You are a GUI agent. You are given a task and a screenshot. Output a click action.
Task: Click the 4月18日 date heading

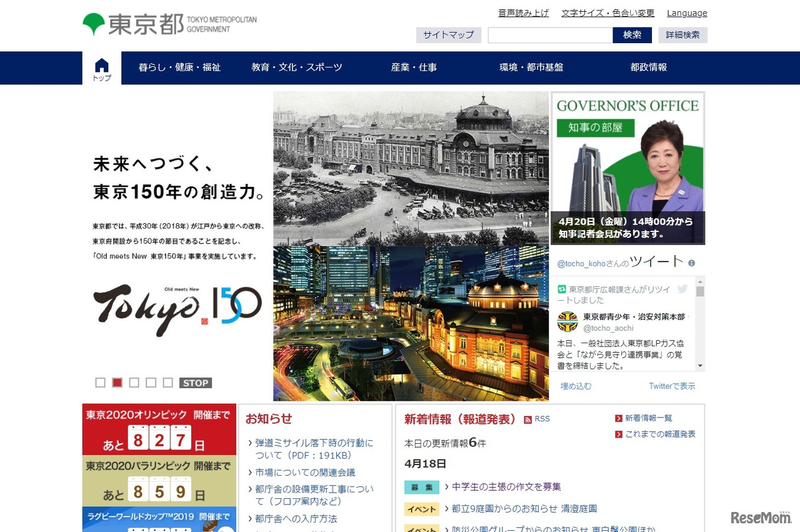click(425, 464)
